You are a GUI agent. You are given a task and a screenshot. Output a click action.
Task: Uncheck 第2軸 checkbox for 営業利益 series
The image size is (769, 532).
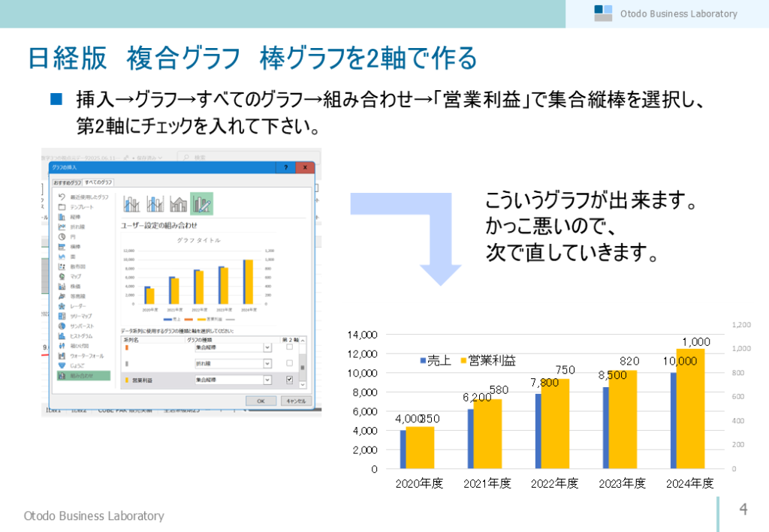(289, 380)
